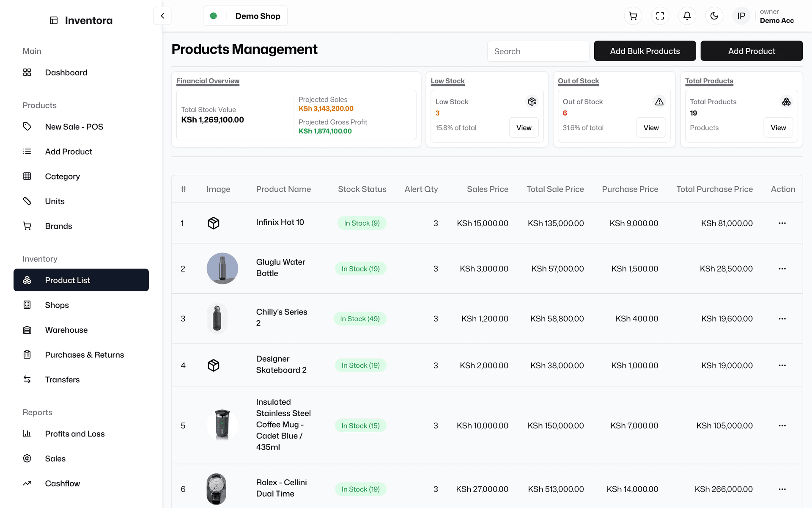This screenshot has height=508, width=812.
Task: Focus the product Search field
Action: pos(538,51)
